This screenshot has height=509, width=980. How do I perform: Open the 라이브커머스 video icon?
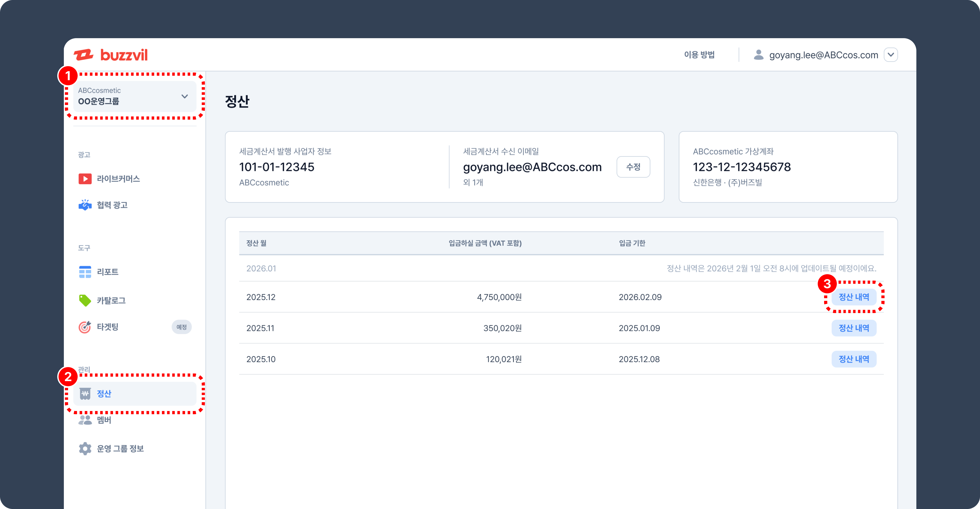click(85, 179)
